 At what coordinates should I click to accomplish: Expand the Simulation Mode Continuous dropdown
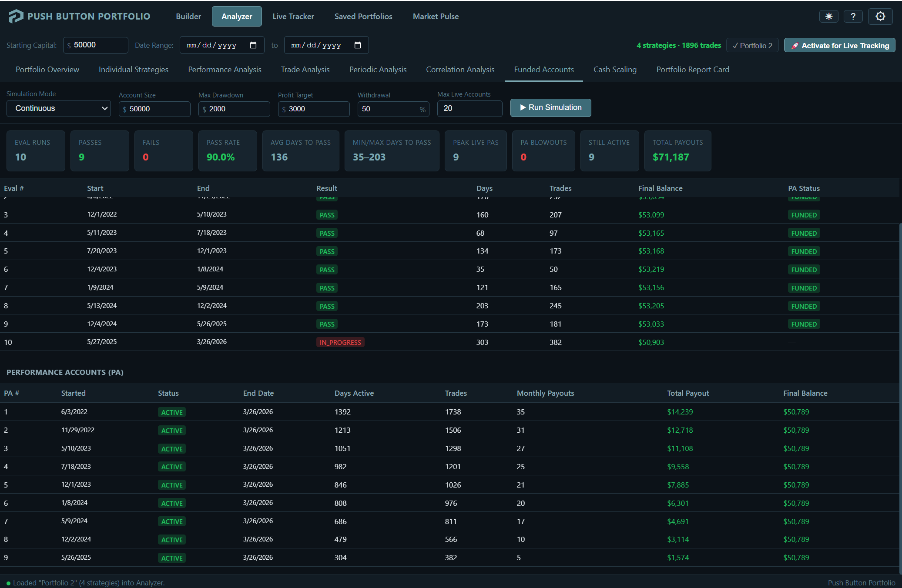(58, 108)
